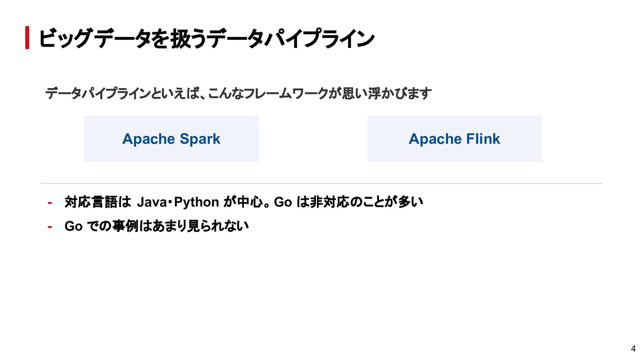Click the subtitle about データパイプラインといえば
The image size is (644, 363).
pyautogui.click(x=238, y=93)
